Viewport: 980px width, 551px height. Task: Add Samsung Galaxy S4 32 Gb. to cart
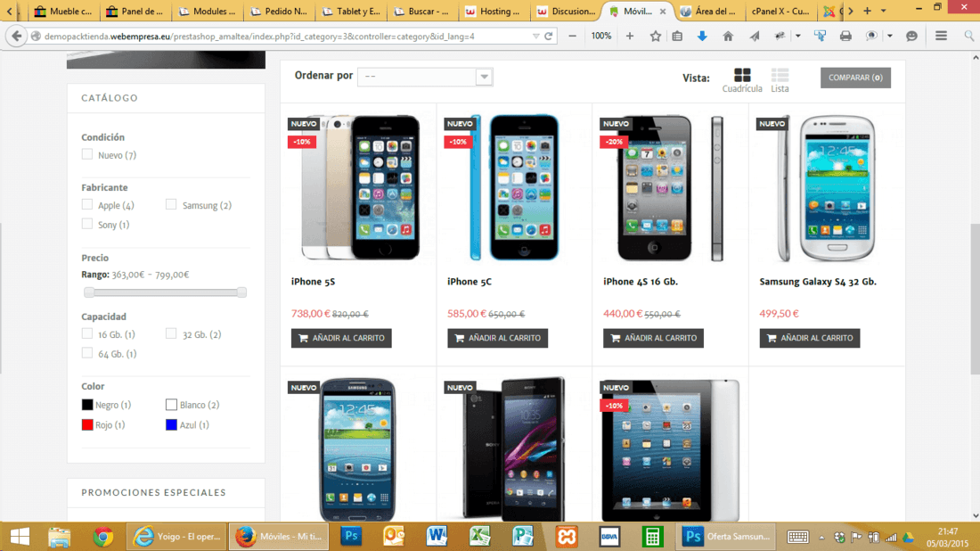tap(809, 338)
